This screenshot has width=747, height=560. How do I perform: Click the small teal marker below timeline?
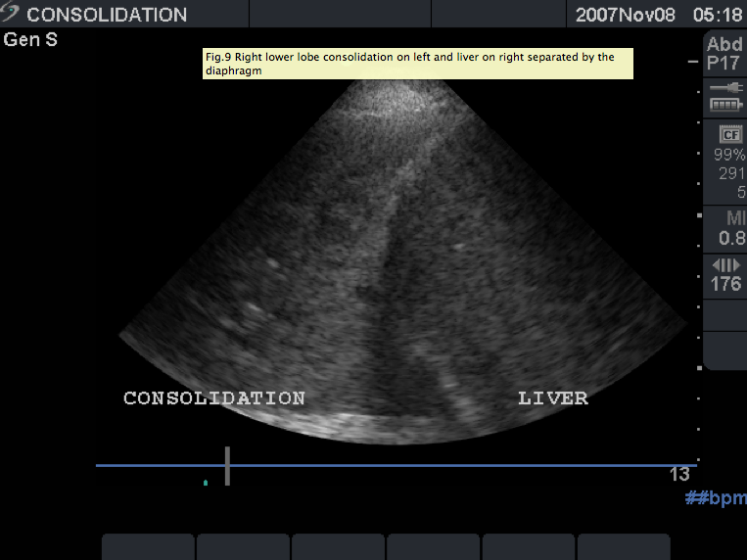click(x=206, y=483)
